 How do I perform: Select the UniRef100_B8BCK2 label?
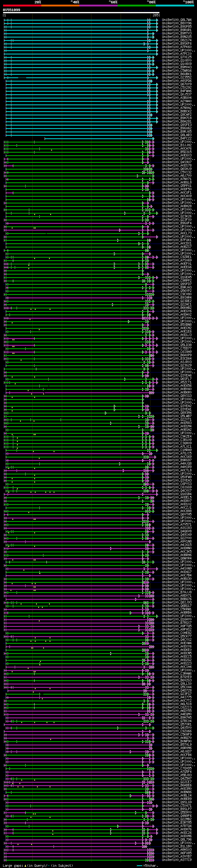coord(177,111)
